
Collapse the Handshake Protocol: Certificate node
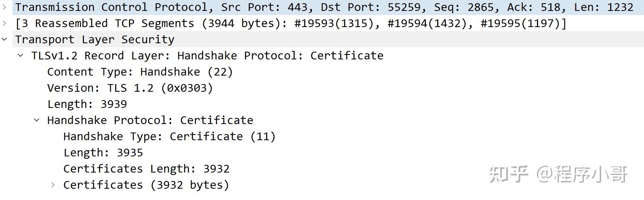pyautogui.click(x=37, y=120)
